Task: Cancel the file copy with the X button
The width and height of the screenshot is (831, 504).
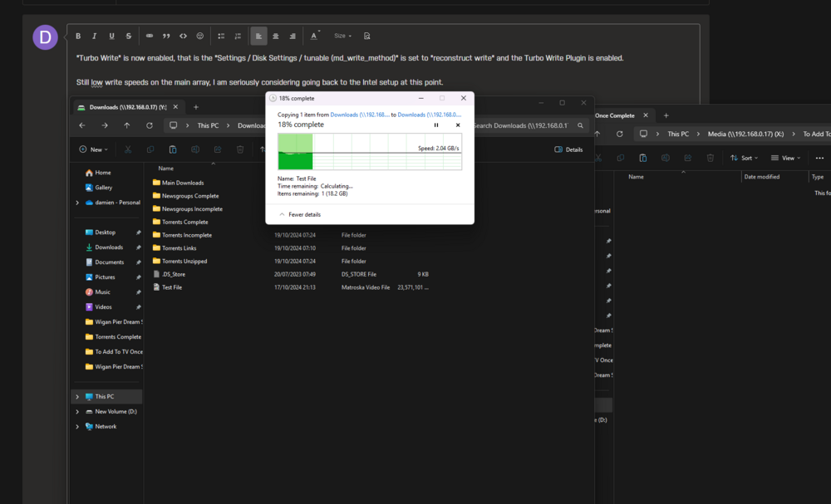Action: 458,125
